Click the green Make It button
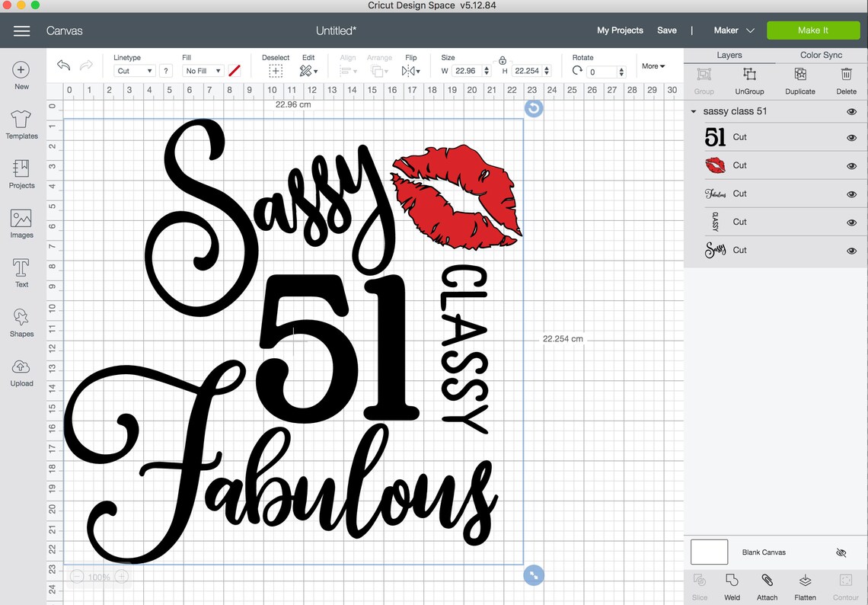 tap(813, 30)
